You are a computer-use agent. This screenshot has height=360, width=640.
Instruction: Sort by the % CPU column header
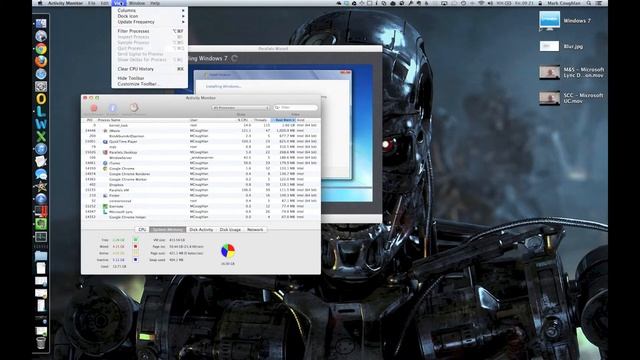(243, 120)
